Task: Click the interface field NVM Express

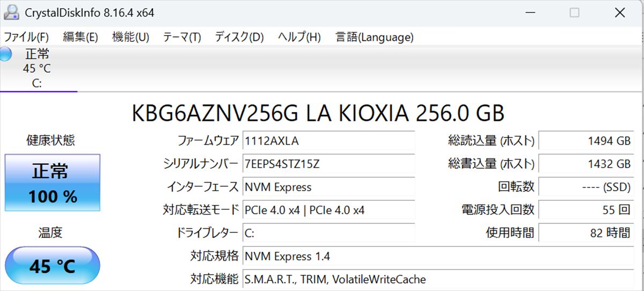Action: point(328,187)
